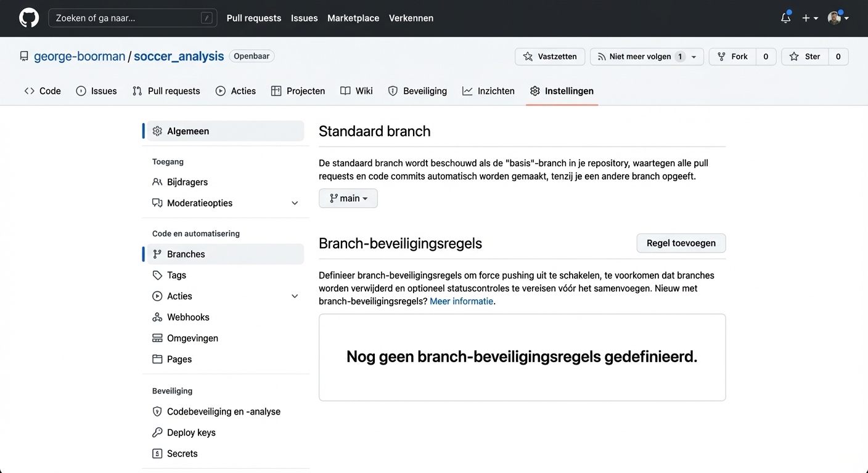The width and height of the screenshot is (868, 473).
Task: Select the Tags sidebar item
Action: click(176, 275)
